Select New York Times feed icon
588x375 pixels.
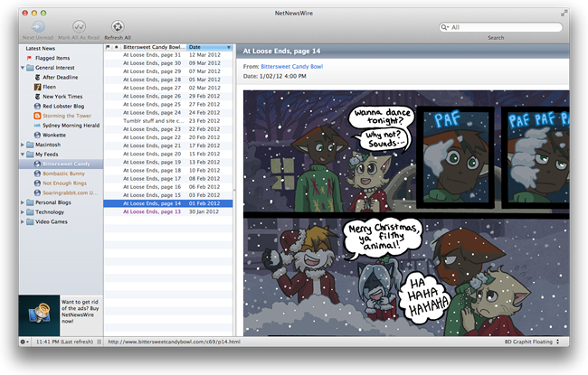[x=37, y=97]
